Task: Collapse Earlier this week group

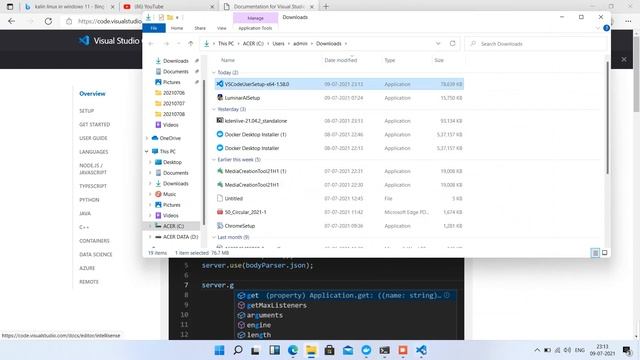Action: (x=214, y=160)
